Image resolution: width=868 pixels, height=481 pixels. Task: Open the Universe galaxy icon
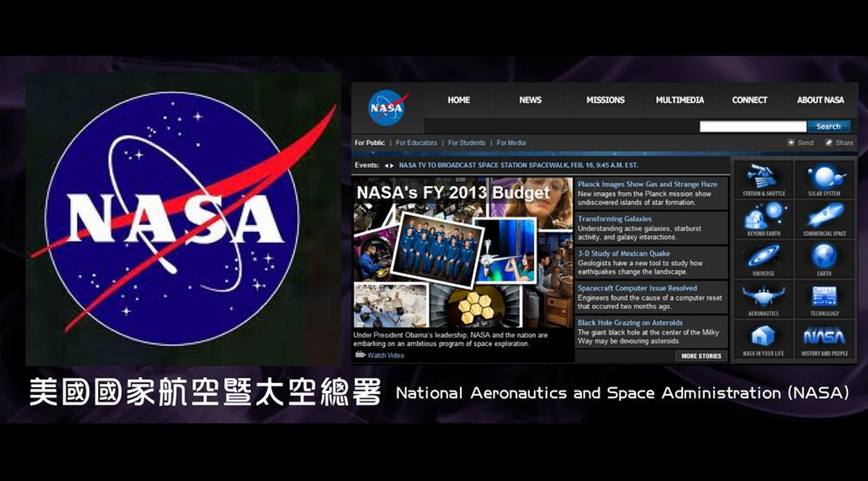pos(763,259)
